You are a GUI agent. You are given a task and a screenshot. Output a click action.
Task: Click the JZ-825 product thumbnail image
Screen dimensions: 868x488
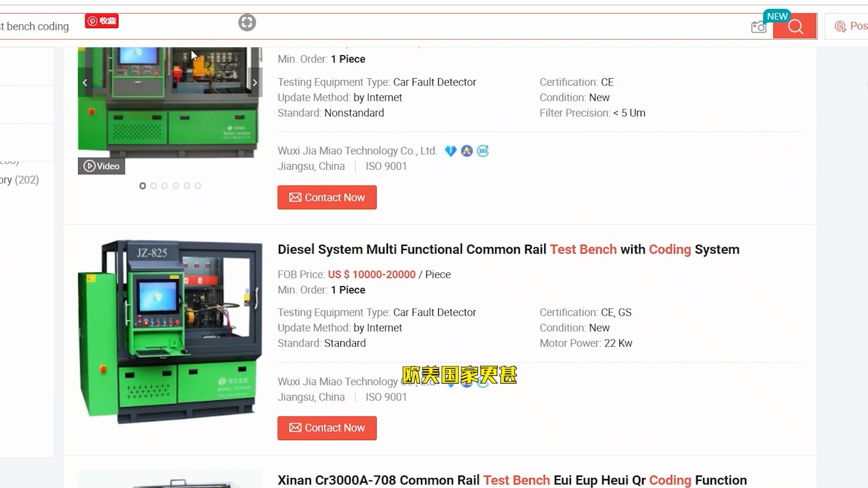pos(170,332)
